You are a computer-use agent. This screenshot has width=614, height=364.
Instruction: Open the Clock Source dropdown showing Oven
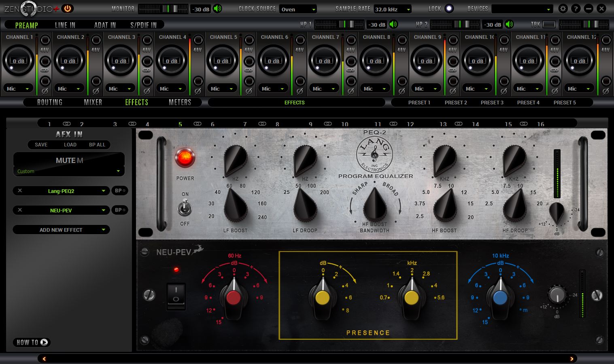298,9
